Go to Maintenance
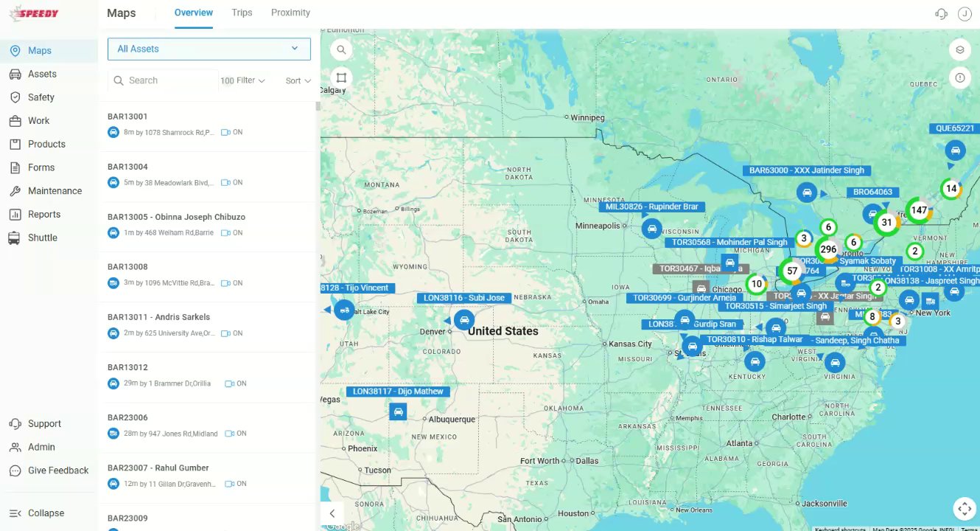 click(x=49, y=191)
